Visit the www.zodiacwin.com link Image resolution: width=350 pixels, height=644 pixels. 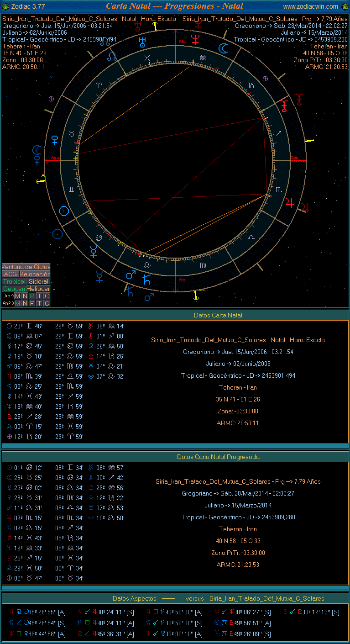point(311,6)
